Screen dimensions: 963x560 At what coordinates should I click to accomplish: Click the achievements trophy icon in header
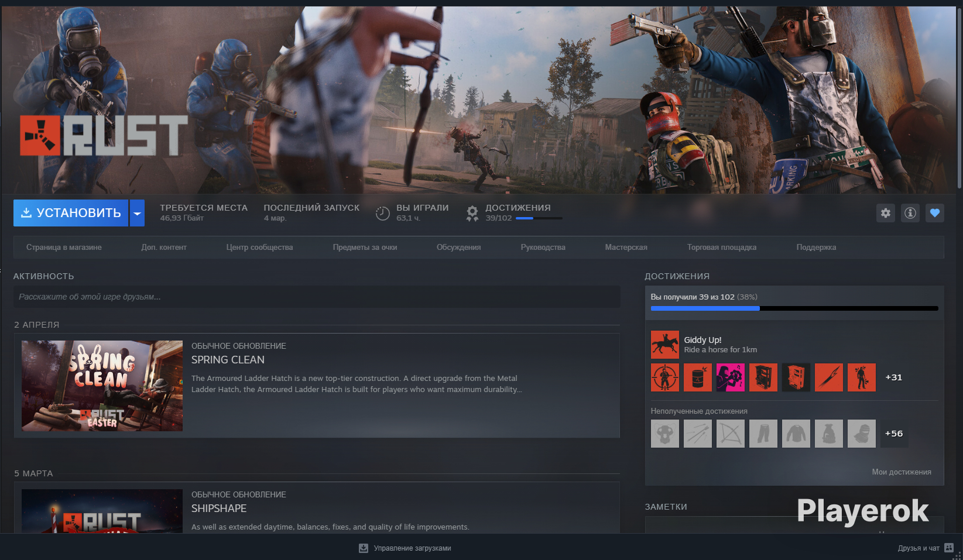472,214
